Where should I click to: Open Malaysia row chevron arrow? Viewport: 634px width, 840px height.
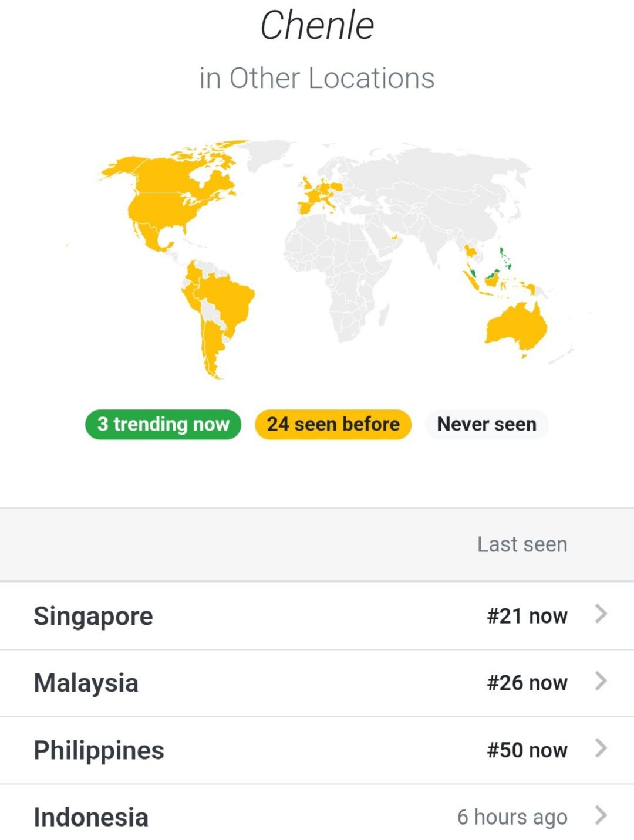[x=601, y=681]
